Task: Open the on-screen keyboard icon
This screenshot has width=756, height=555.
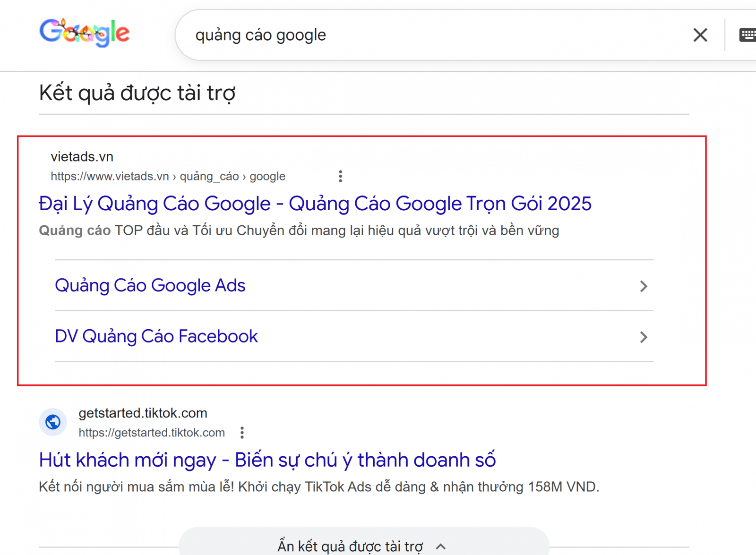Action: (748, 34)
